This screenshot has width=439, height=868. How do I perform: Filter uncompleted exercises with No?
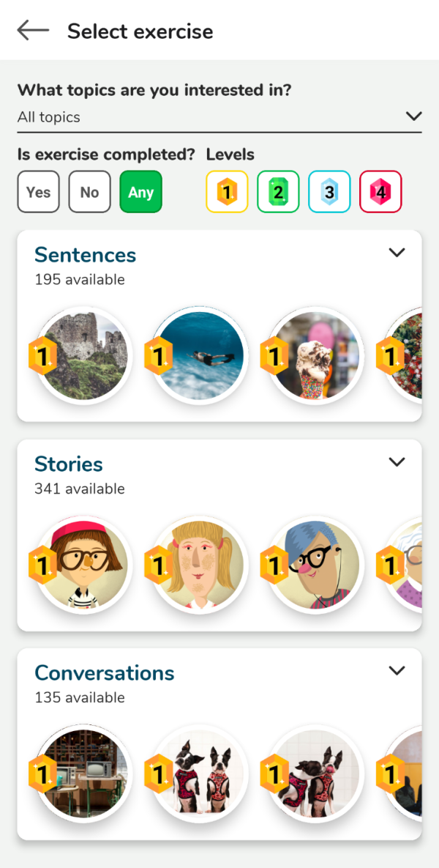89,192
